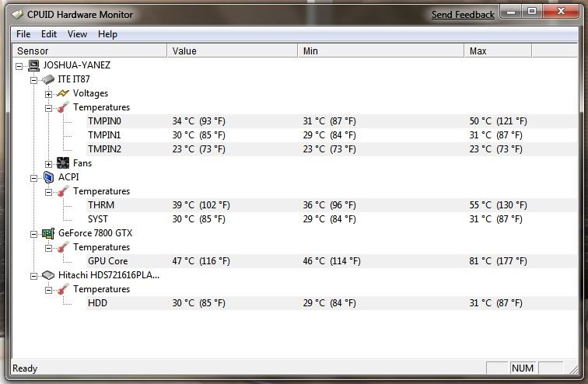The image size is (588, 384).
Task: Click thermometer icon under Hitachi drive
Action: (x=63, y=289)
